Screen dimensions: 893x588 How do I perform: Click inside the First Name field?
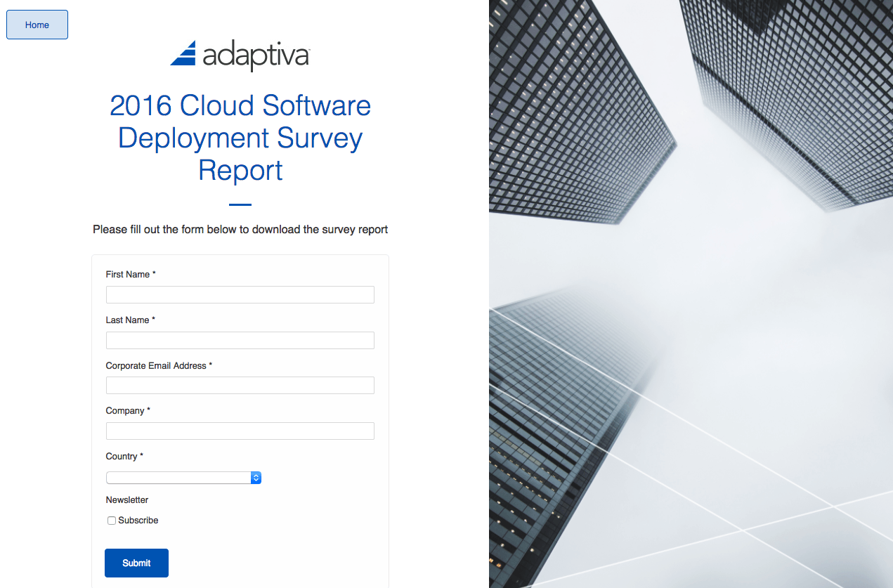pyautogui.click(x=240, y=294)
